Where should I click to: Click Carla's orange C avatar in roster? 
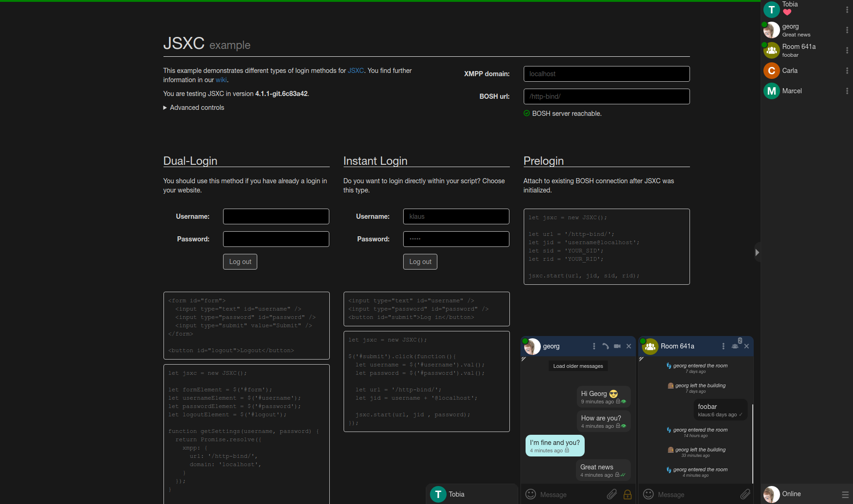771,71
